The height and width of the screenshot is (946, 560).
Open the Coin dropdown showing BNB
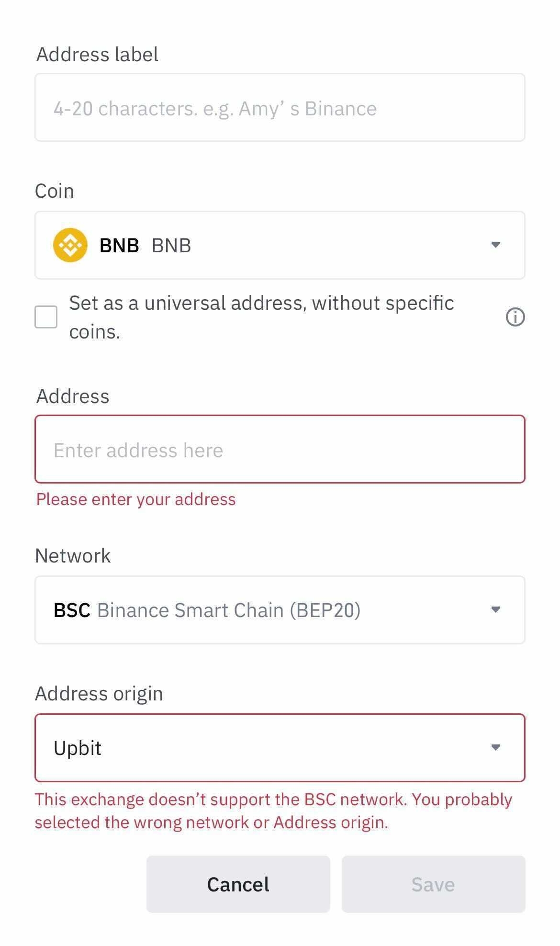point(280,245)
